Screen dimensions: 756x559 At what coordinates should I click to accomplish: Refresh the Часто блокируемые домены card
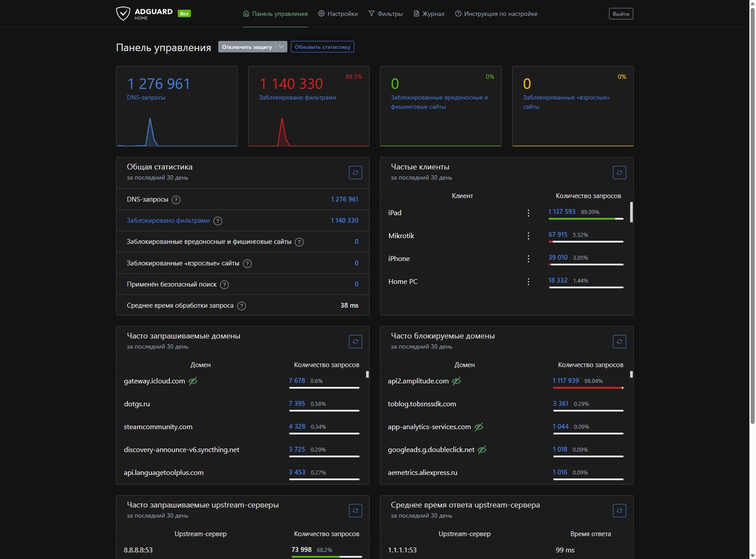620,342
